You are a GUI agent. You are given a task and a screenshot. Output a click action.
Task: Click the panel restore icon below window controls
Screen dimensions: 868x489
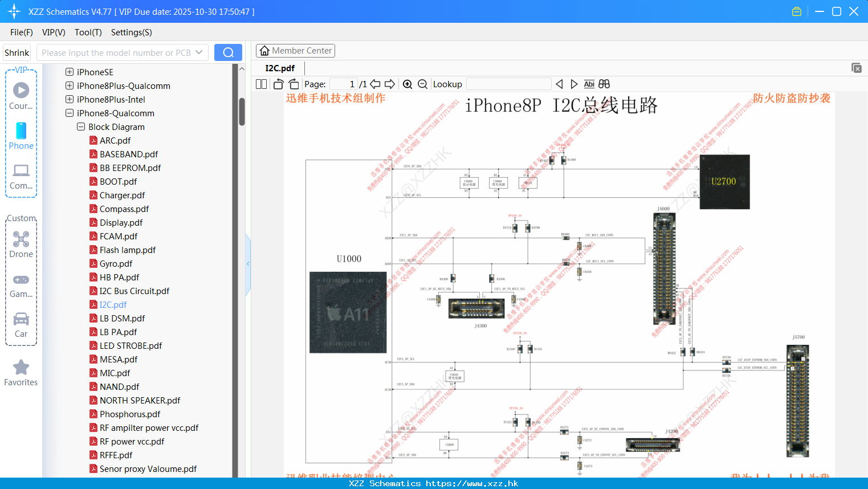(856, 68)
